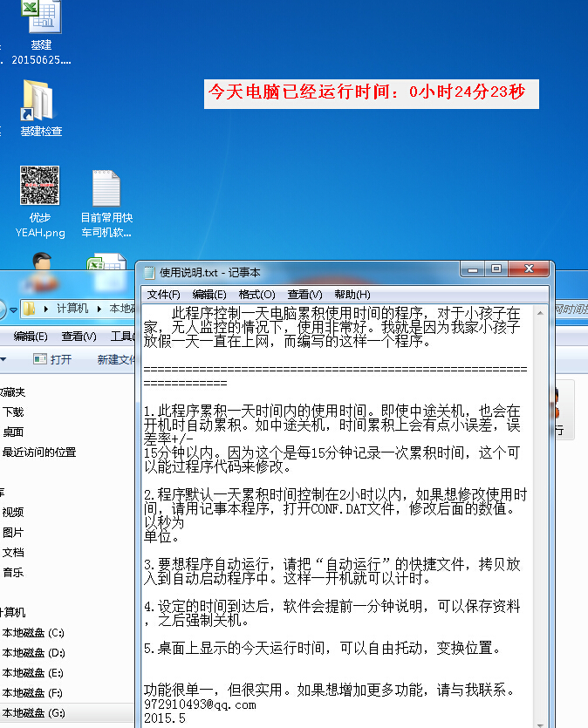Click the 计算机 breadcrumb in the address bar
The image size is (588, 728).
pos(72,309)
